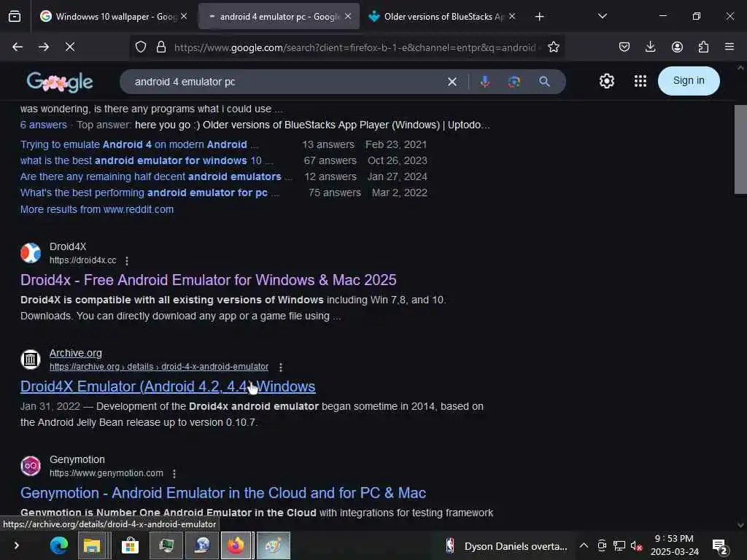The height and width of the screenshot is (560, 747).
Task: Click the Archive.org site favicon
Action: coord(31,359)
